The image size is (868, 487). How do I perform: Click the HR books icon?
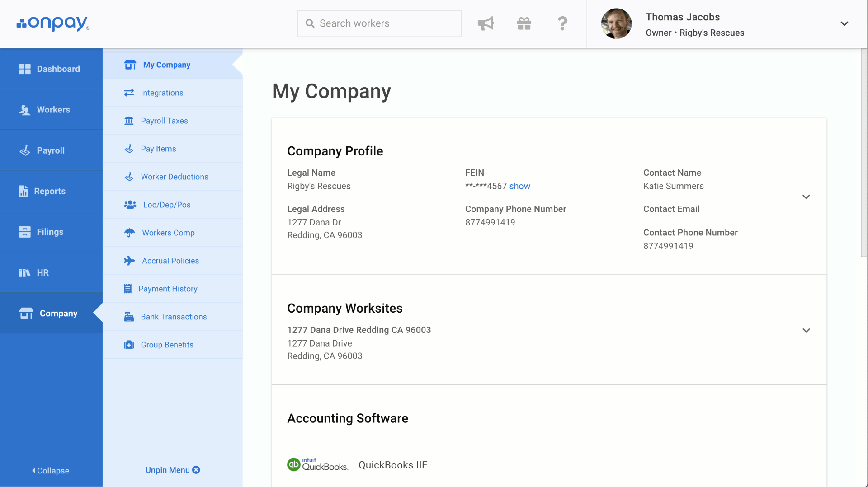[x=25, y=272]
